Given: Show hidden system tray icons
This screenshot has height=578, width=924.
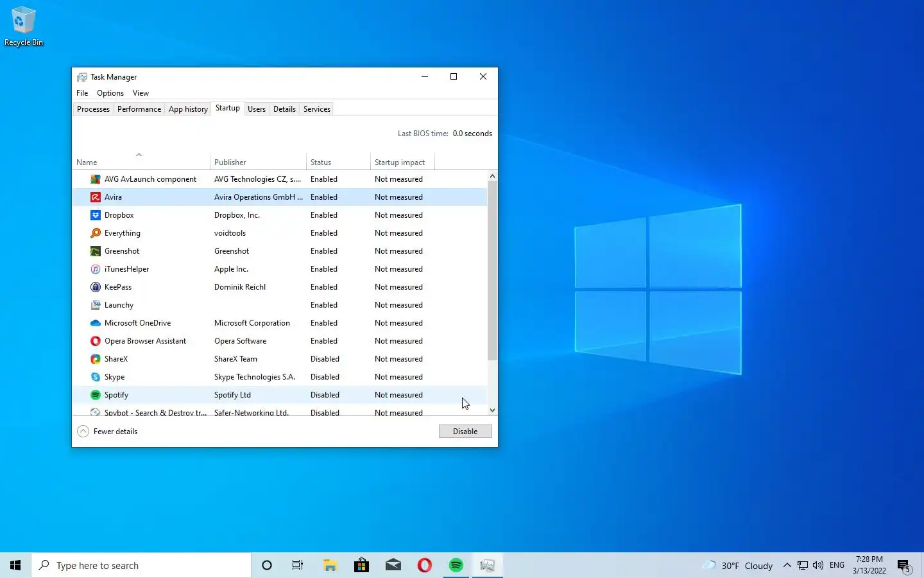Looking at the screenshot, I should pos(787,565).
